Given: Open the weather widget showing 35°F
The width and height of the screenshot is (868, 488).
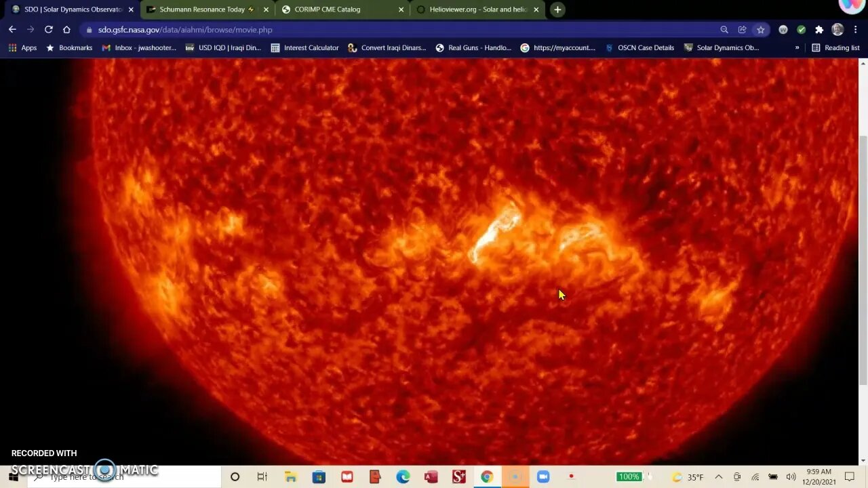Looking at the screenshot, I should (x=687, y=477).
